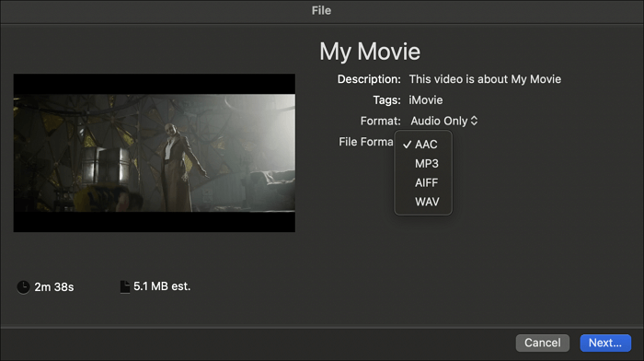Click the Cancel button
The width and height of the screenshot is (644, 361).
point(542,343)
